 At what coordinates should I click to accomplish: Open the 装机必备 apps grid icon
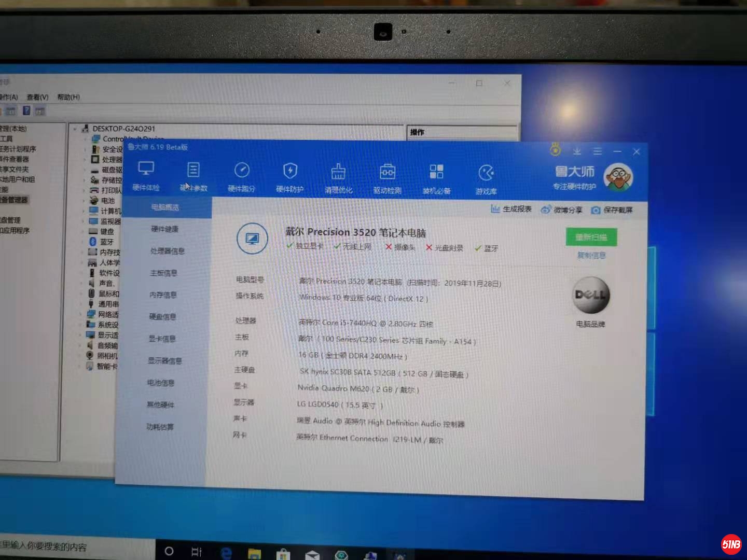coord(436,173)
